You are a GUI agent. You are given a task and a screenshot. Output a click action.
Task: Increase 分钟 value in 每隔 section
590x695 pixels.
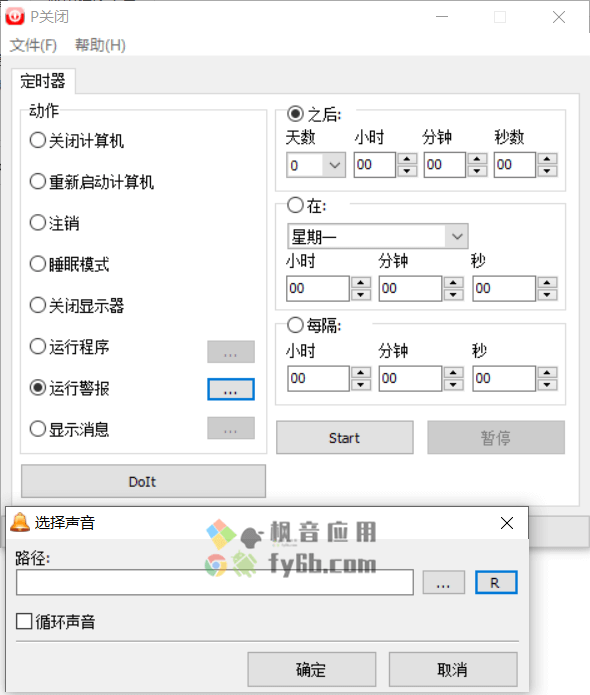click(x=453, y=373)
